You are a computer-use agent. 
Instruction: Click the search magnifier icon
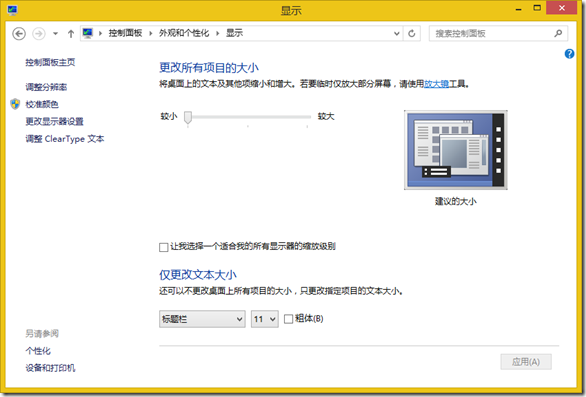pos(558,34)
